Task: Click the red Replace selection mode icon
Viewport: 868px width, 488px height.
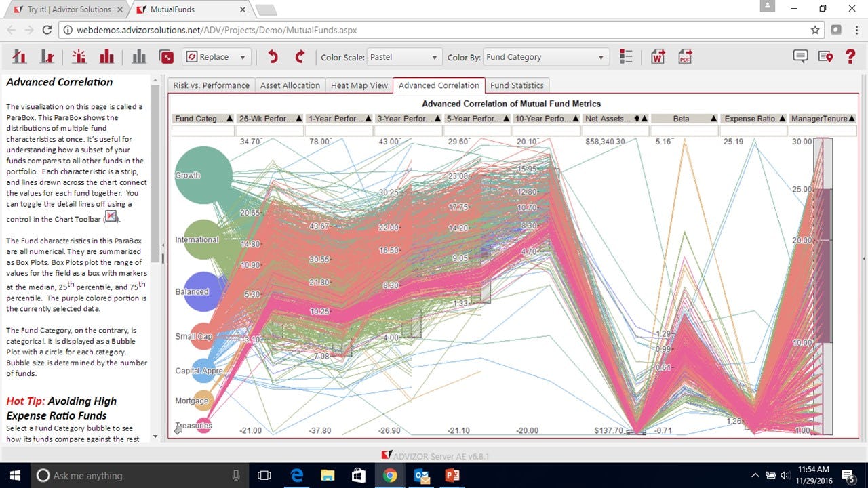Action: coord(167,57)
